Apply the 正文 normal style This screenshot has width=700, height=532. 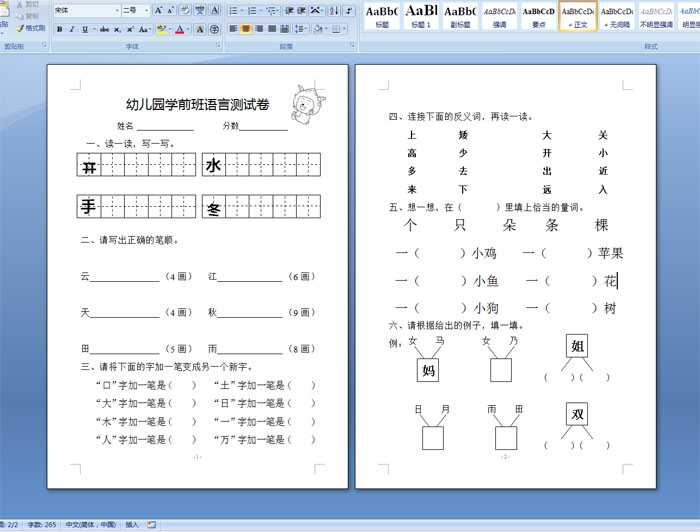pos(578,17)
